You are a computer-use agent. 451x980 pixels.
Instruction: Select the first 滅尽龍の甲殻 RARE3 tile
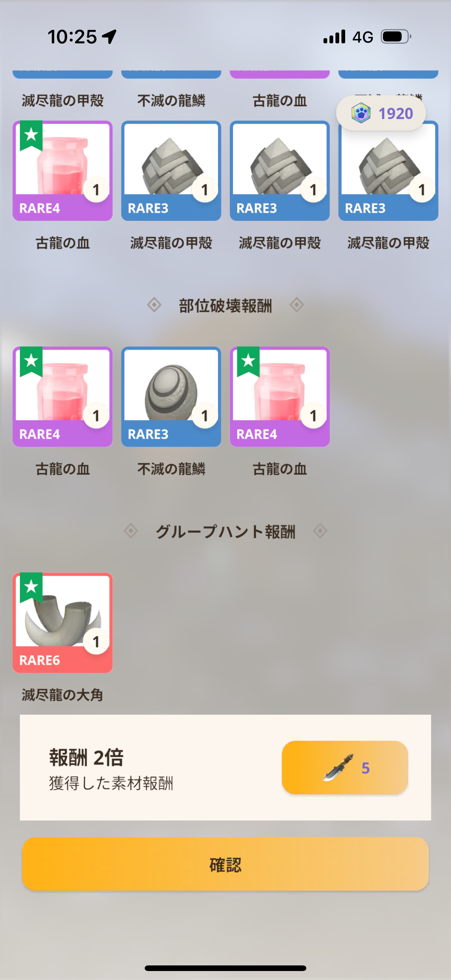pos(171,170)
